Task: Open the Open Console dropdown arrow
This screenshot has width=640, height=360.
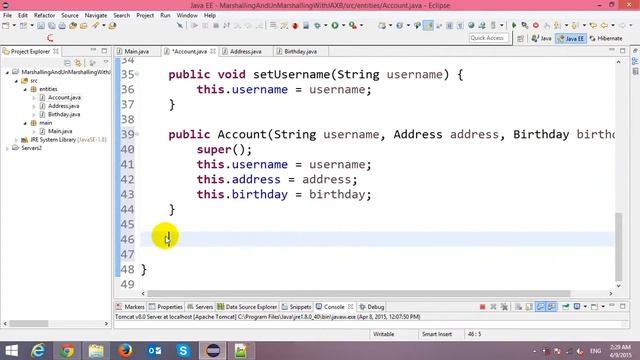Action: (603, 307)
